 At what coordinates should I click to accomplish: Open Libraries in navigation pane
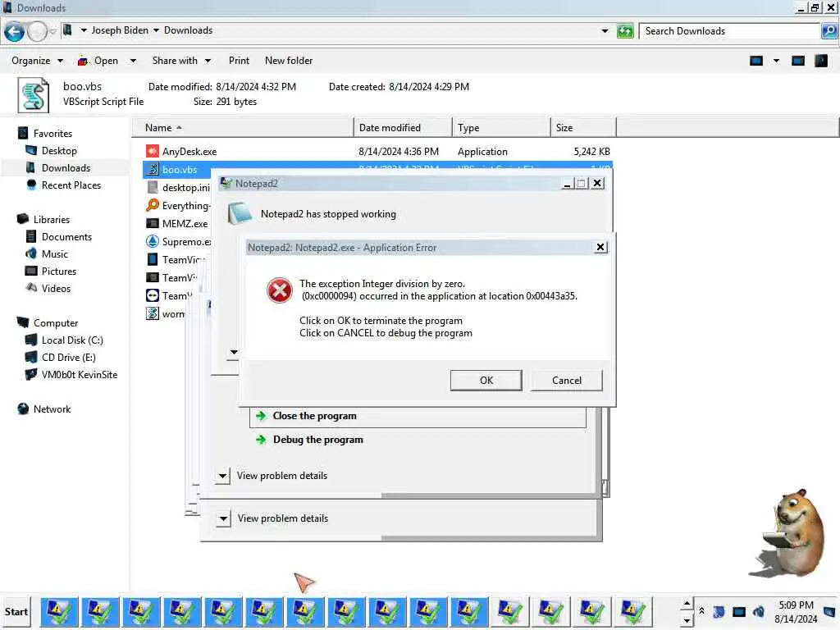(x=51, y=220)
